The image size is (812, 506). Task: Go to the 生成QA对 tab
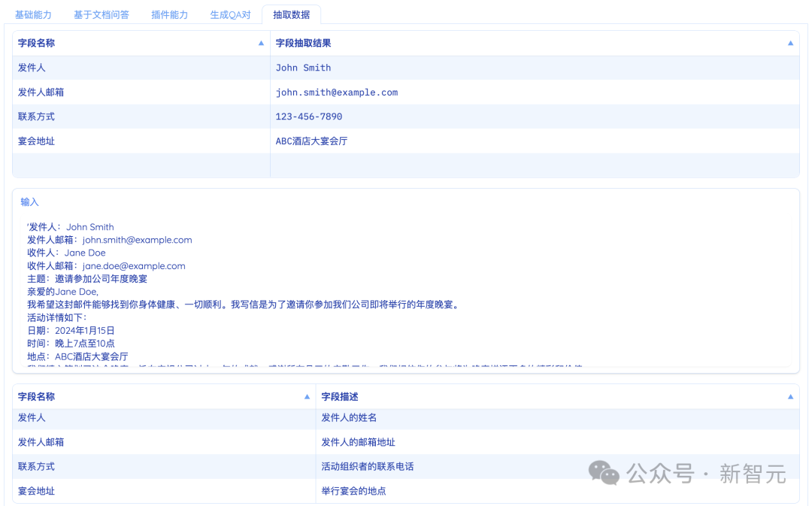pos(230,15)
